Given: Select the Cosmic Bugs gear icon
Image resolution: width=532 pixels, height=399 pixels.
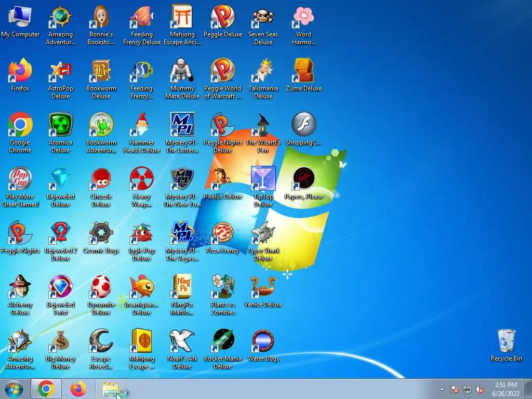Looking at the screenshot, I should pos(101,237).
